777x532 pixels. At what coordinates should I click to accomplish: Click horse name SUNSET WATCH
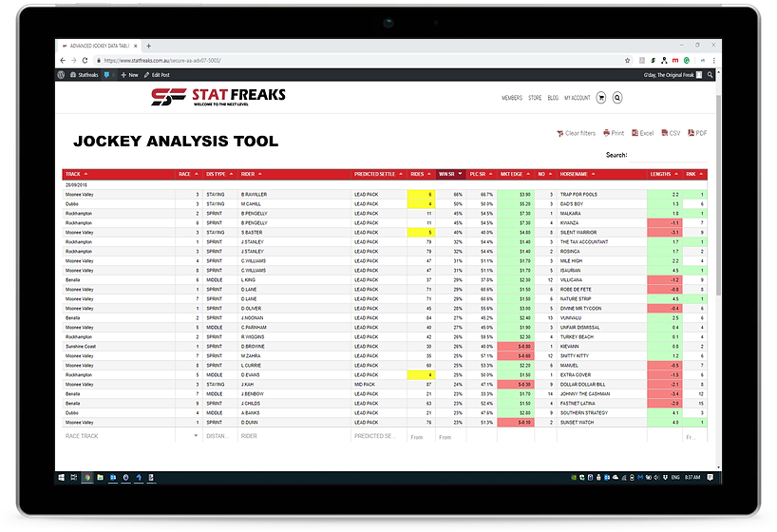(x=577, y=423)
